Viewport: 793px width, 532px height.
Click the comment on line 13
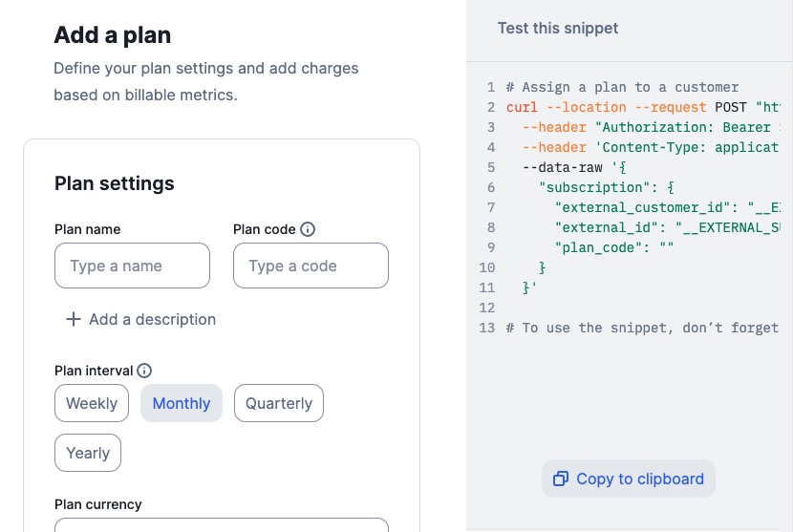[x=642, y=328]
